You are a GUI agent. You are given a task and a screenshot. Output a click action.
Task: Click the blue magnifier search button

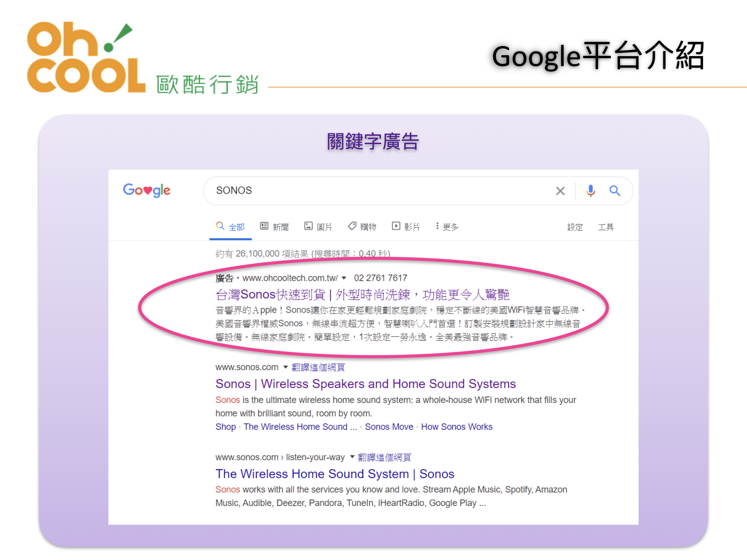(x=615, y=191)
